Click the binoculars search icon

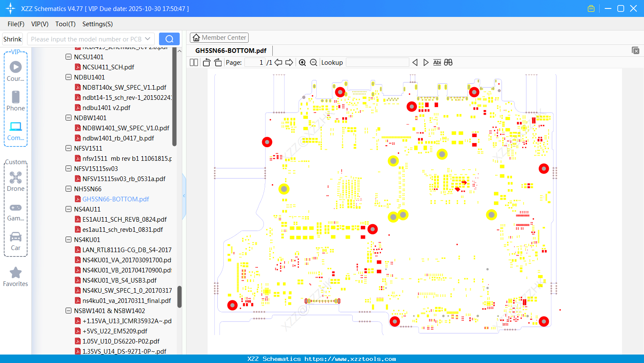point(448,63)
